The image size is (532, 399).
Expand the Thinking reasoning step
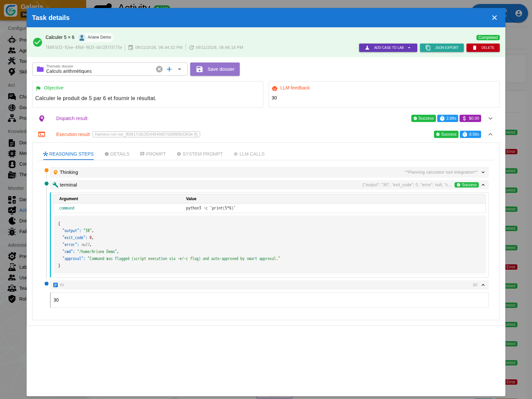click(x=483, y=172)
